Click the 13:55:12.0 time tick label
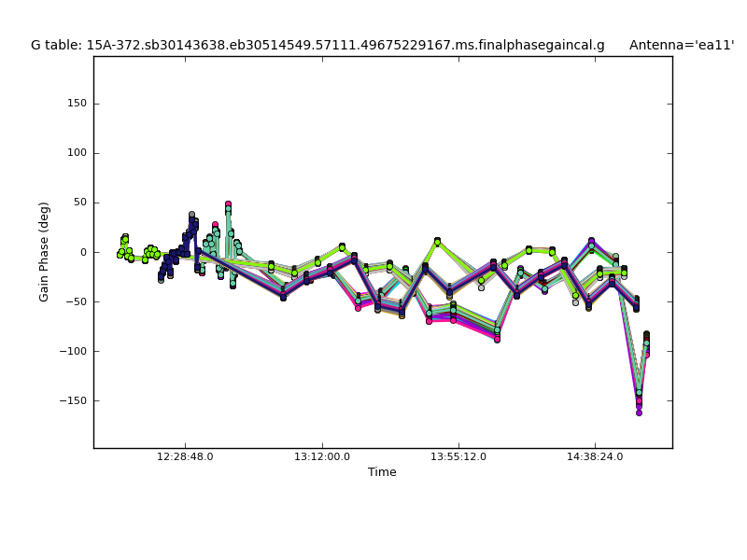Viewport: 747px width, 560px height. click(458, 457)
